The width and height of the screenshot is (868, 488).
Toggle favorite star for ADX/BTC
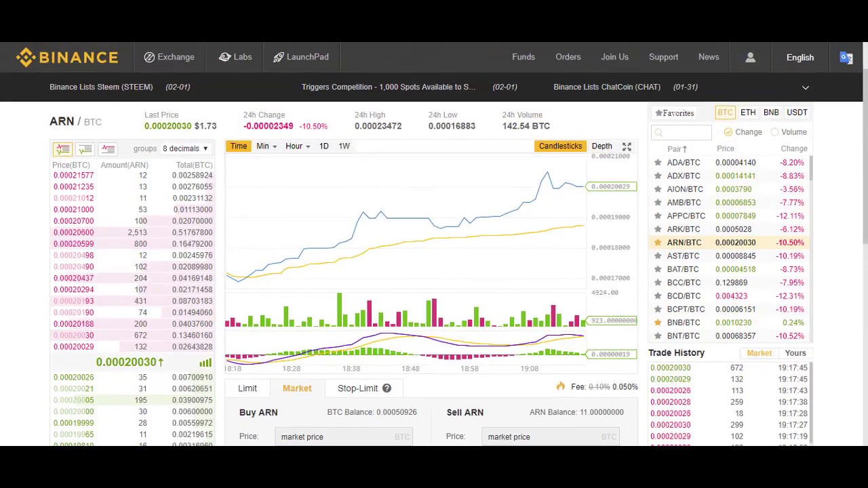pyautogui.click(x=657, y=176)
